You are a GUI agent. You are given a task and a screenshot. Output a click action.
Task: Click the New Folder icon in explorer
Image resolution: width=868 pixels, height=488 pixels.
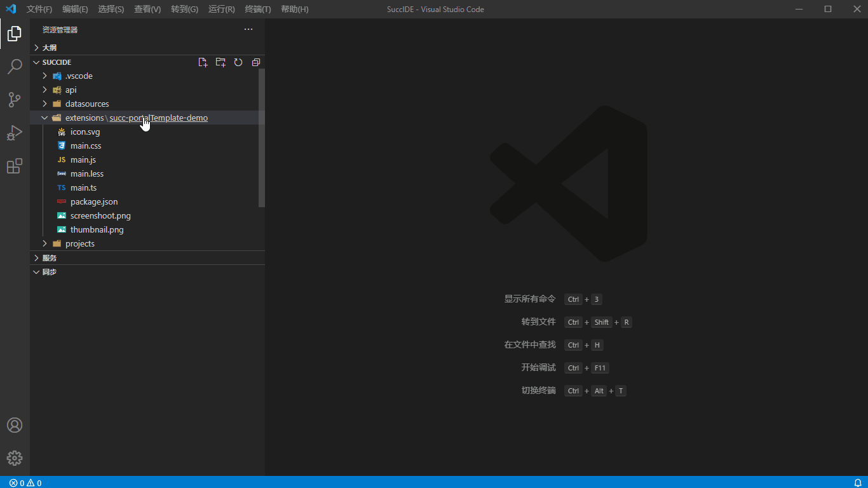pos(220,62)
